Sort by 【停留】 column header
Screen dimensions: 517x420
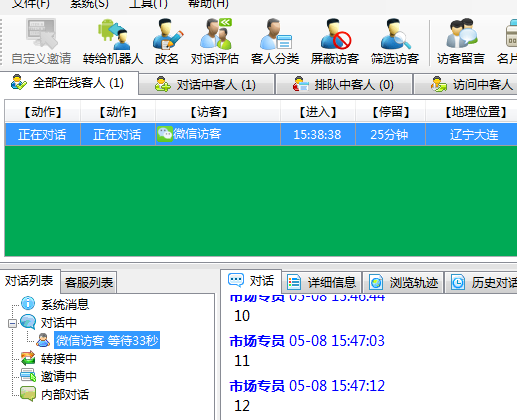click(391, 112)
